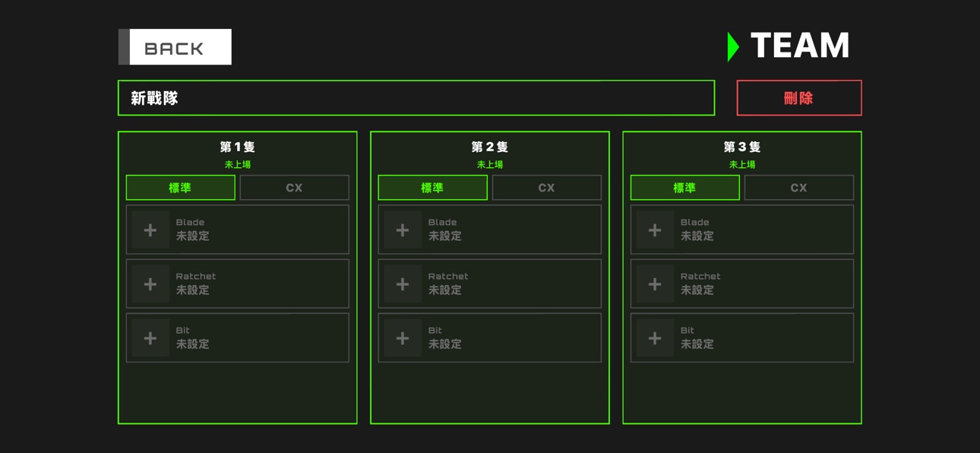
Task: Click the TEAM page title
Action: point(800,46)
